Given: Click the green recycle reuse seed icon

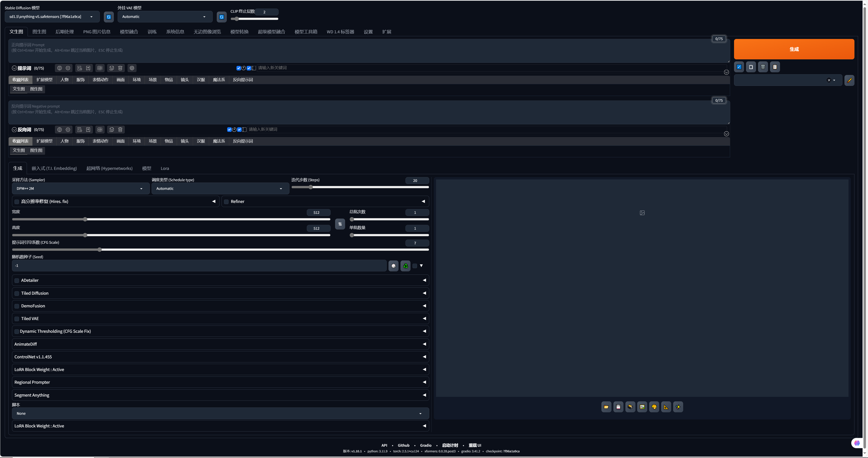Looking at the screenshot, I should tap(405, 266).
